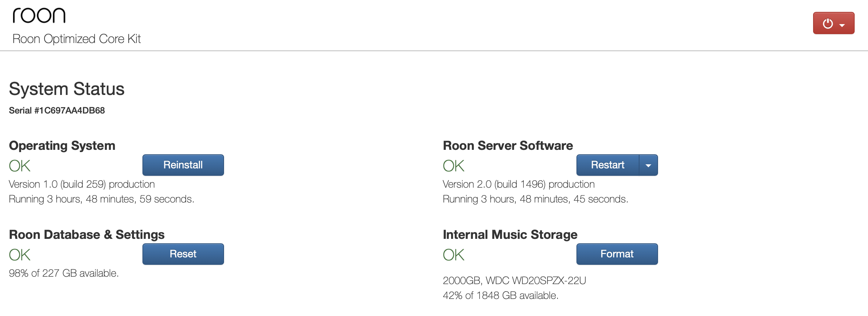
Task: Click the serial number #1C697AA4DB68
Action: pyautogui.click(x=70, y=111)
